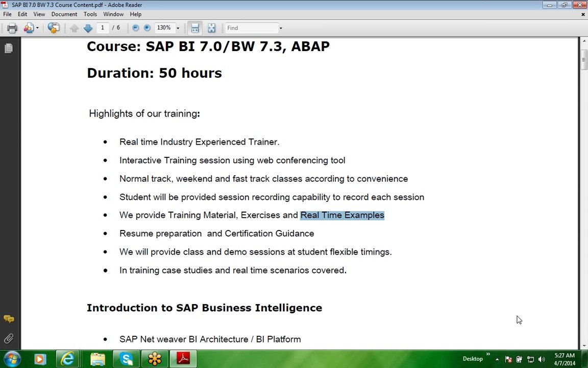Open Skype from the taskbar
Viewport: 588px width, 368px height.
pos(126,359)
